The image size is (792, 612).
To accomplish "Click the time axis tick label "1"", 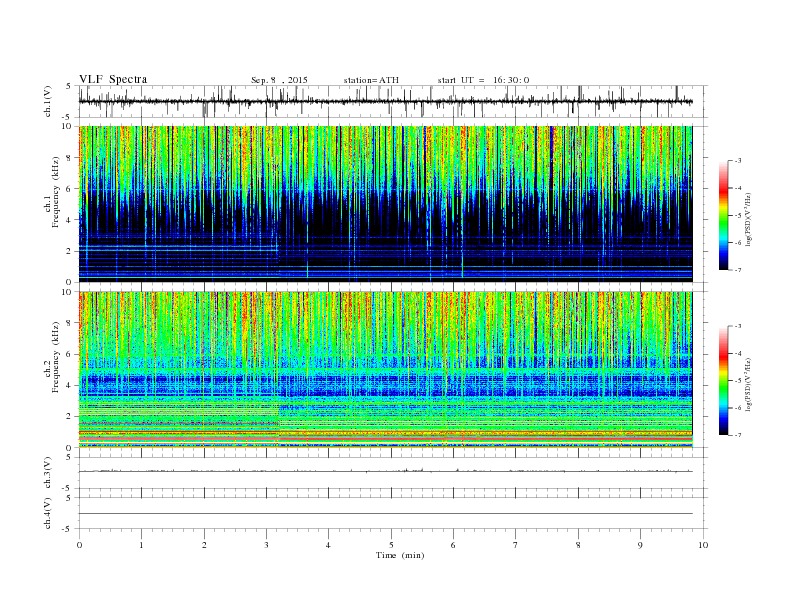I will tap(141, 545).
